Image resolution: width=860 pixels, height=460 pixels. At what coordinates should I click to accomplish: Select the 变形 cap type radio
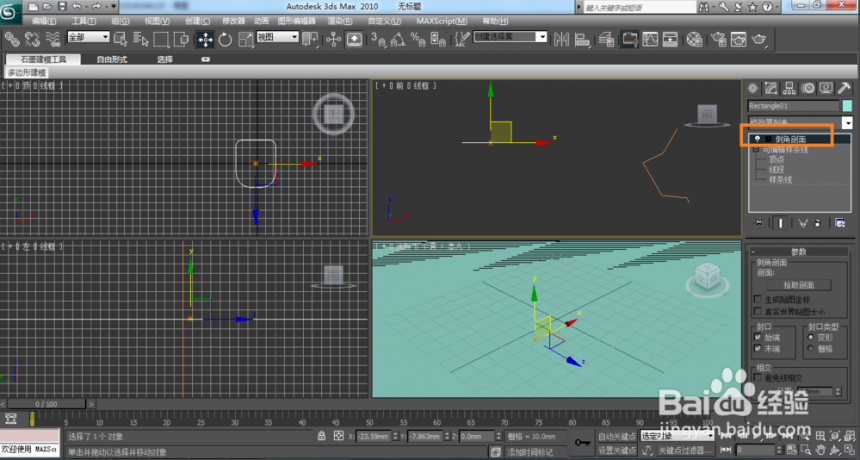click(811, 337)
